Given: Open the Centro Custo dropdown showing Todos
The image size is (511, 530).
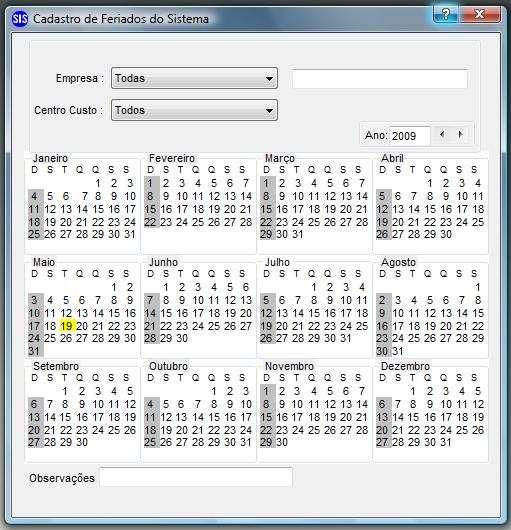Looking at the screenshot, I should (194, 110).
